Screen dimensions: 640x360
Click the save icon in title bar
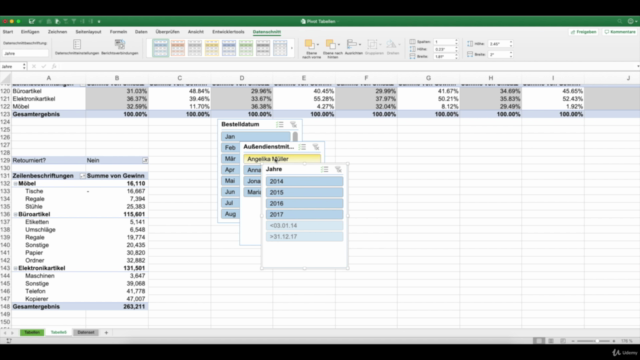31,21
